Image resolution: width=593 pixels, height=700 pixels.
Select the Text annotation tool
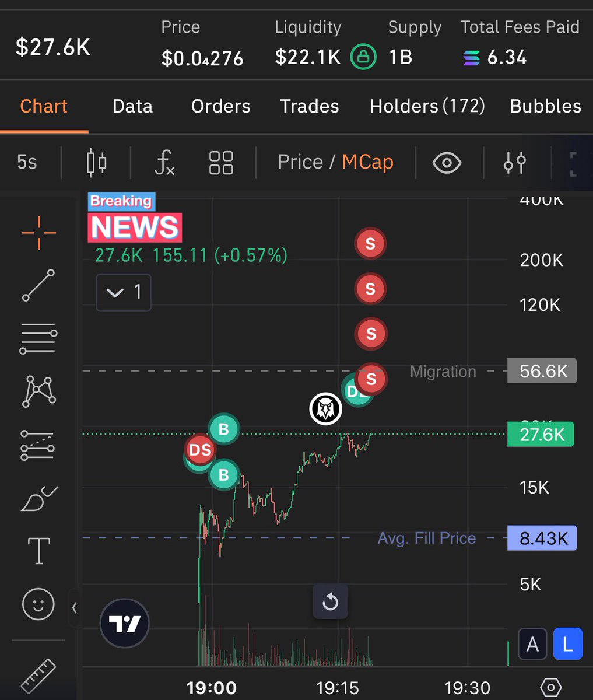(39, 551)
